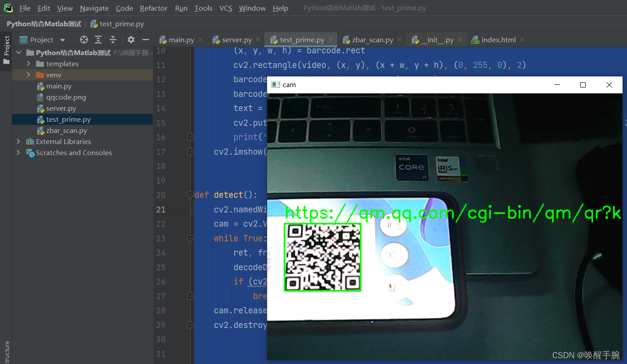
Task: Open the File menu
Action: coord(25,8)
